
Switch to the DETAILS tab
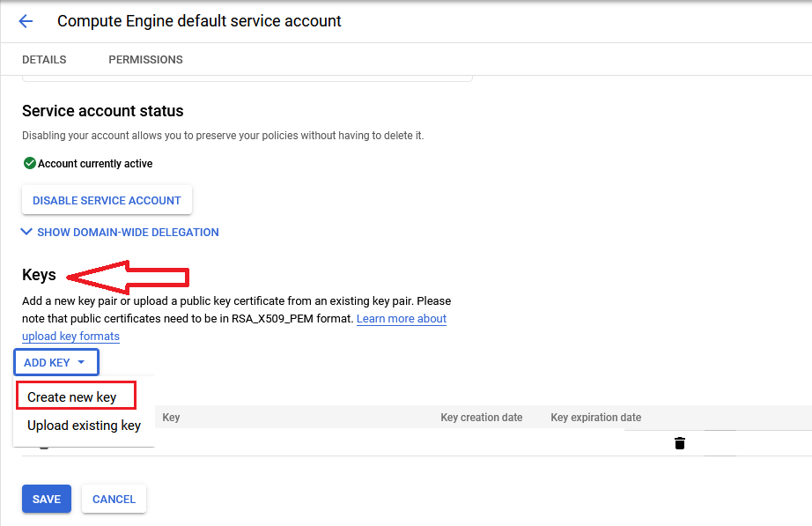point(44,60)
